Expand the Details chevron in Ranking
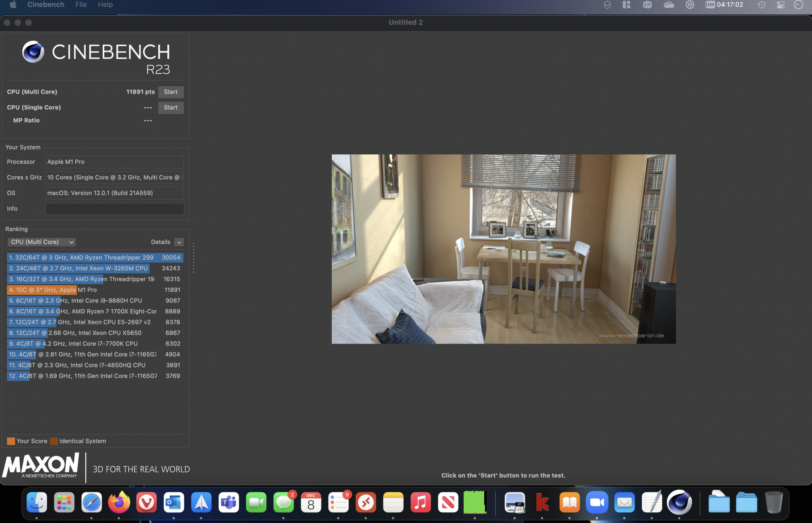 coord(179,242)
